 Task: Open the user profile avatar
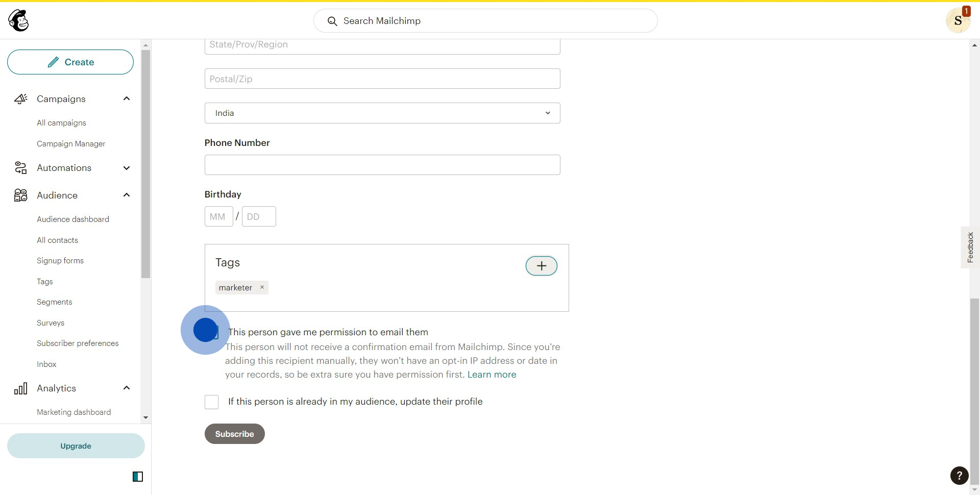pyautogui.click(x=958, y=20)
